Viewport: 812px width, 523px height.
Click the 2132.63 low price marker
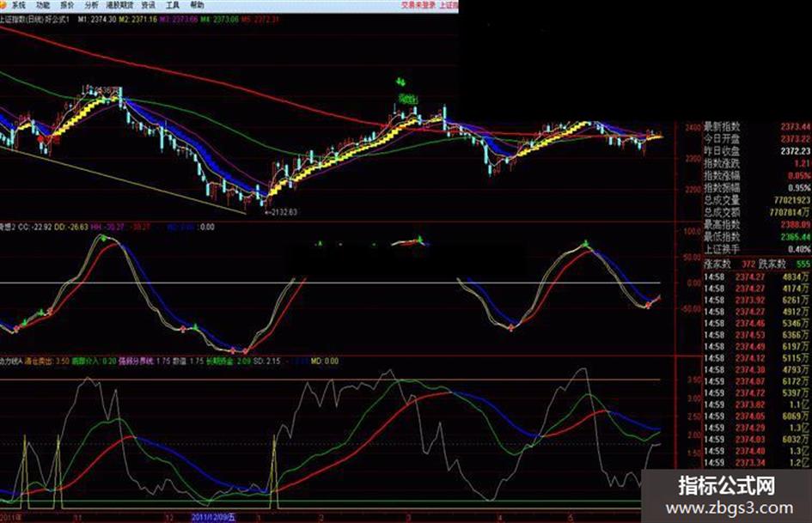[282, 212]
